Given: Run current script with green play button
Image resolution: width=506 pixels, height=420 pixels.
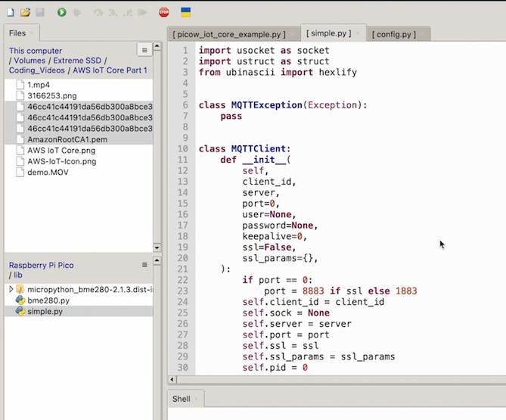Looking at the screenshot, I should [x=61, y=12].
